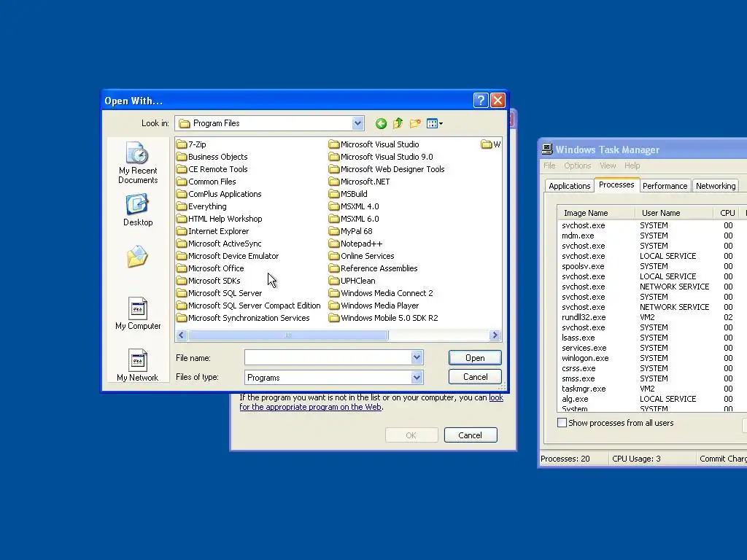Open Help menu in Task Manager
This screenshot has width=747, height=560.
[x=632, y=166]
